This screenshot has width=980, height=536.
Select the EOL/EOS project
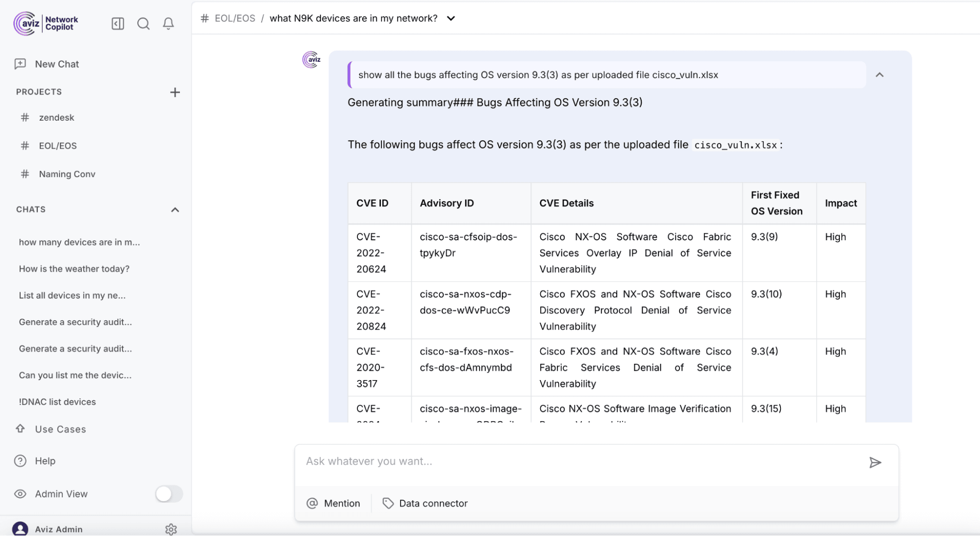57,145
